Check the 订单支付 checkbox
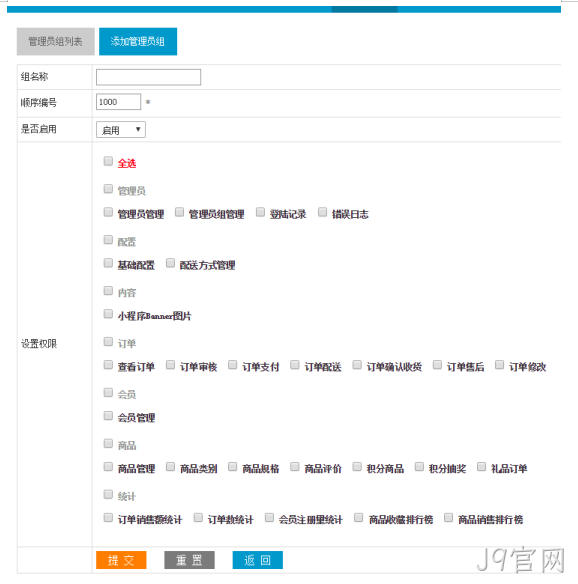 click(232, 365)
